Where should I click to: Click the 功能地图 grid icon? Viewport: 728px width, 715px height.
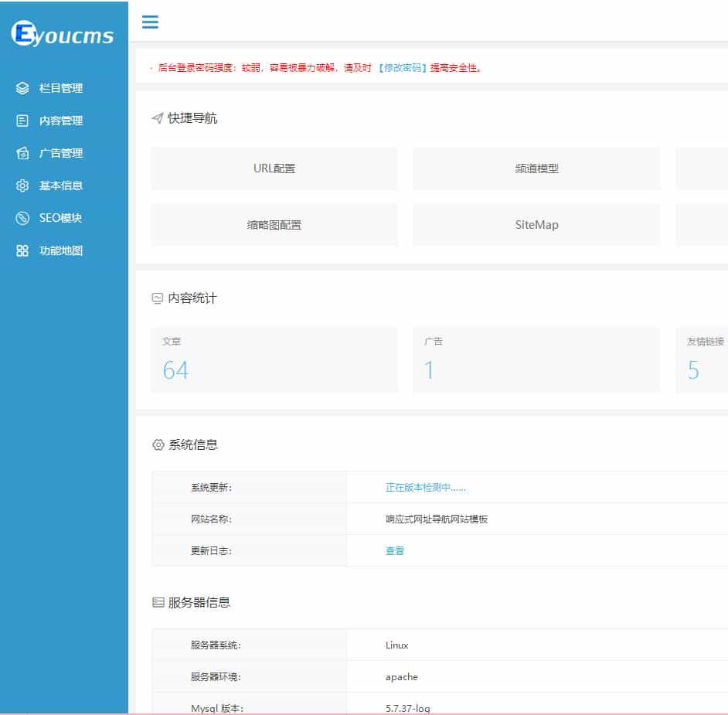click(x=22, y=250)
